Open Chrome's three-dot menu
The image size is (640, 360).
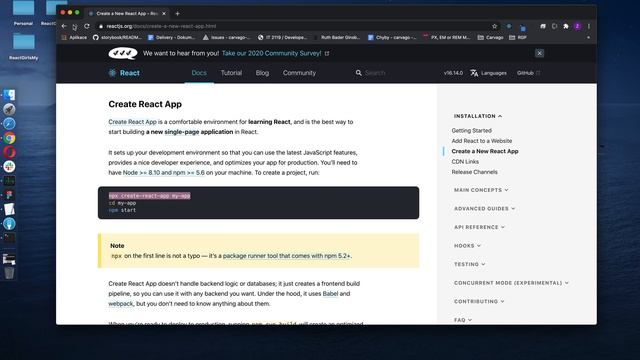click(589, 26)
